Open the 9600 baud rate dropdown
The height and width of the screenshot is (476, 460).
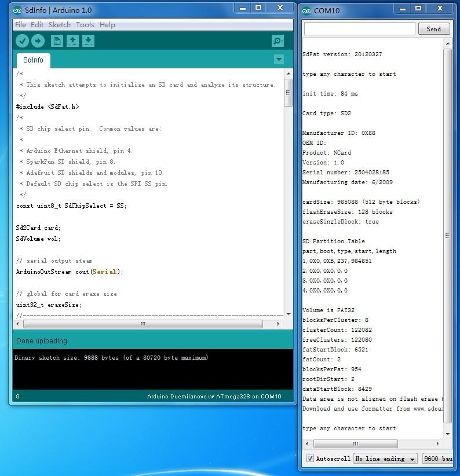[437, 459]
